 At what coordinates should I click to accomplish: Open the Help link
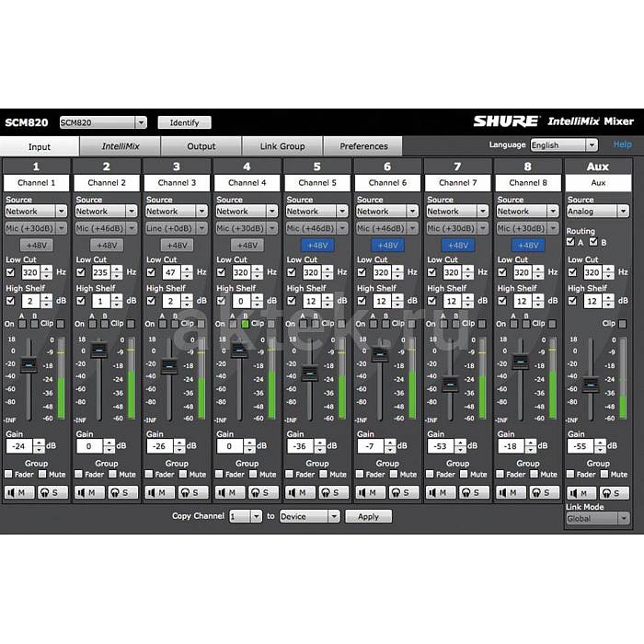point(623,144)
